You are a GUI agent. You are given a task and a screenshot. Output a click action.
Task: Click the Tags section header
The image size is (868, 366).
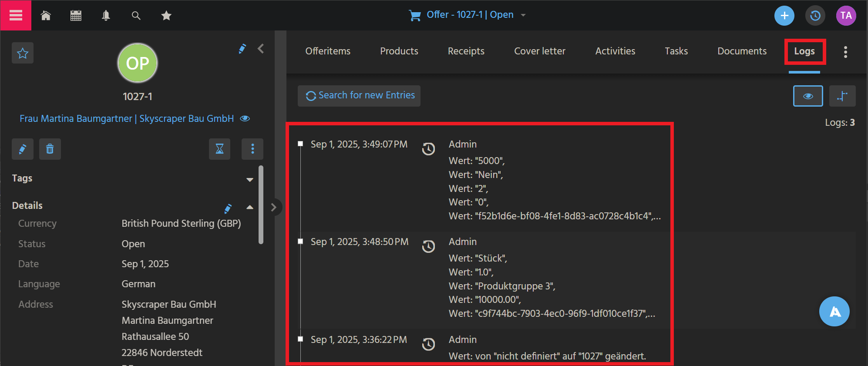pyautogui.click(x=22, y=178)
